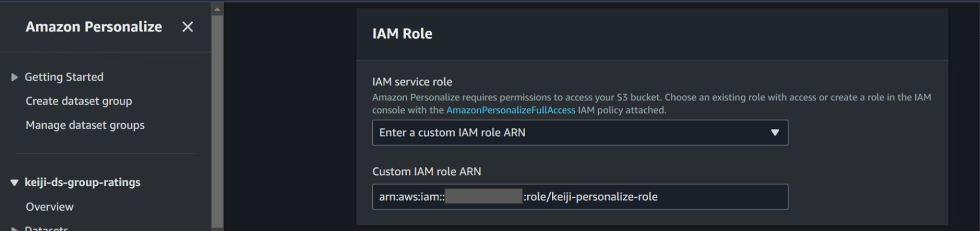
Task: Open Create dataset group page
Action: tap(78, 101)
